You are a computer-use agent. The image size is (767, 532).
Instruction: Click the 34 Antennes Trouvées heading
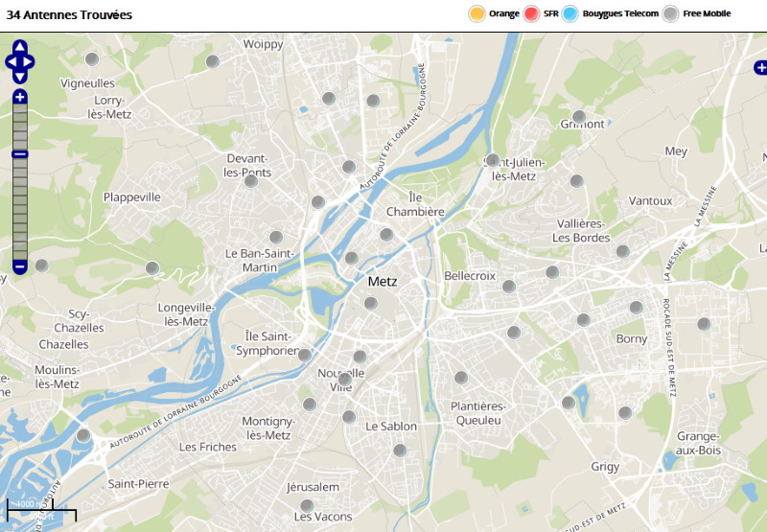69,15
